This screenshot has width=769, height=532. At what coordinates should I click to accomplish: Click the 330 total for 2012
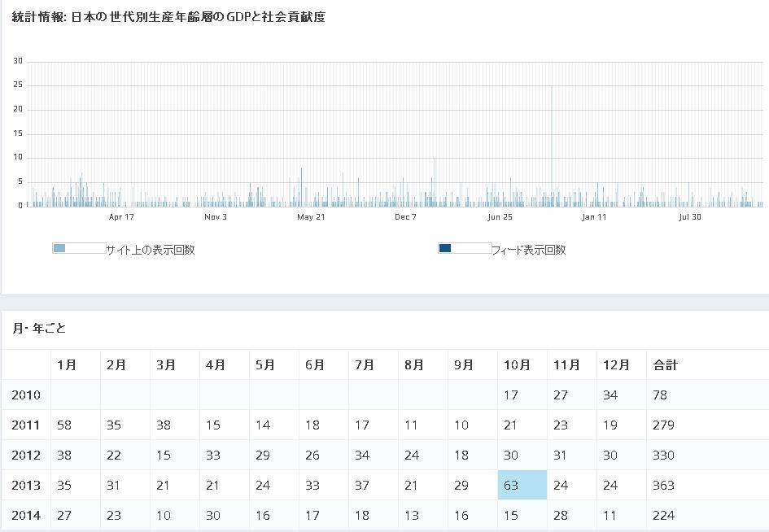[663, 455]
